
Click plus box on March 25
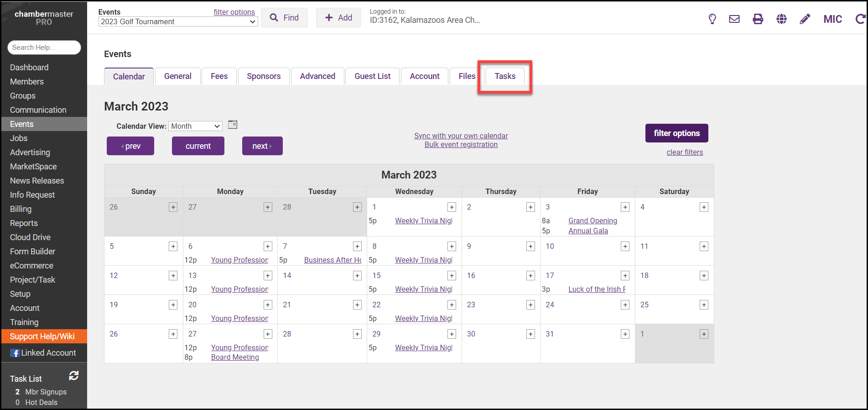(704, 305)
